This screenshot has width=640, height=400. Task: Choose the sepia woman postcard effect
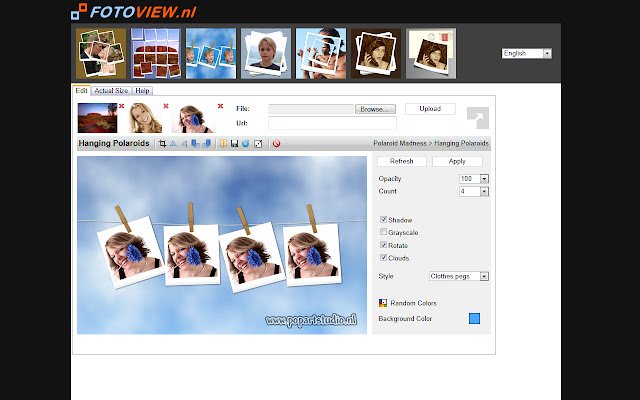pyautogui.click(x=431, y=53)
